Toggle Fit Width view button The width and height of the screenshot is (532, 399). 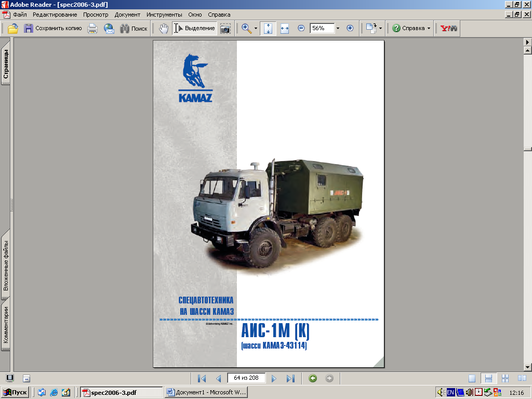(284, 29)
